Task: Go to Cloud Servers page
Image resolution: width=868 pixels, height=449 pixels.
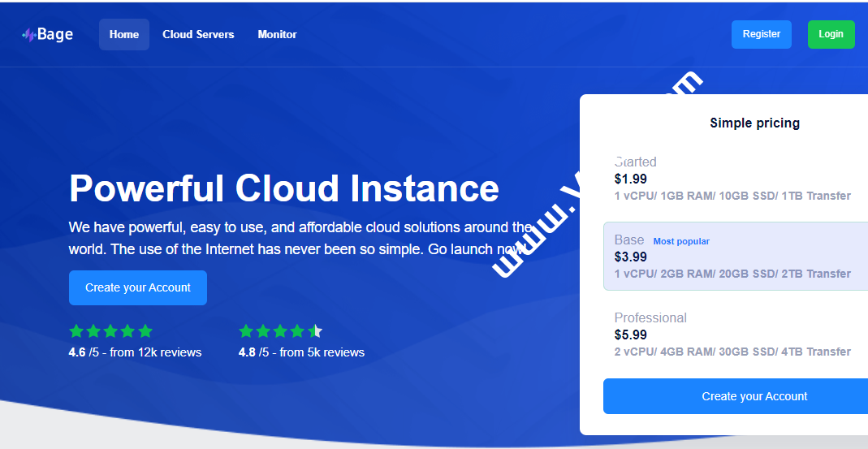Action: click(x=198, y=34)
